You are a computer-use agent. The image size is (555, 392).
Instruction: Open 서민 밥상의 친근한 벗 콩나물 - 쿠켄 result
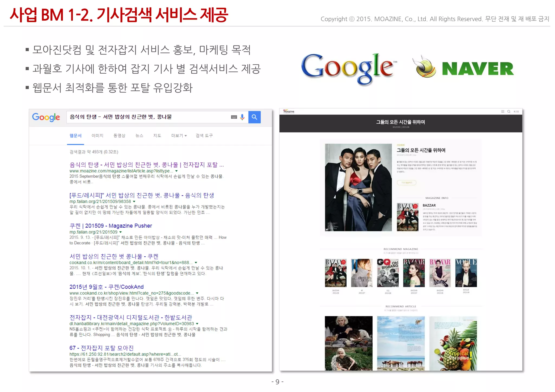[x=114, y=256]
